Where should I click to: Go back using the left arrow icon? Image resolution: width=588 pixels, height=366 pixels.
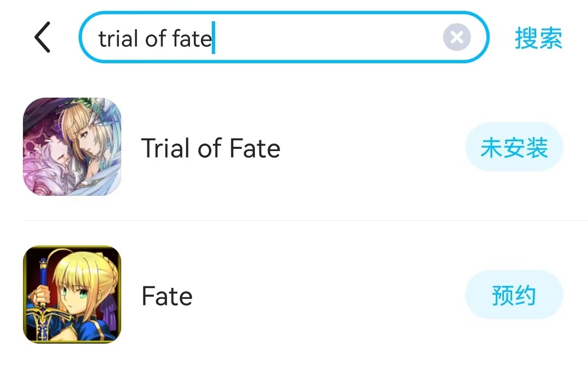43,37
